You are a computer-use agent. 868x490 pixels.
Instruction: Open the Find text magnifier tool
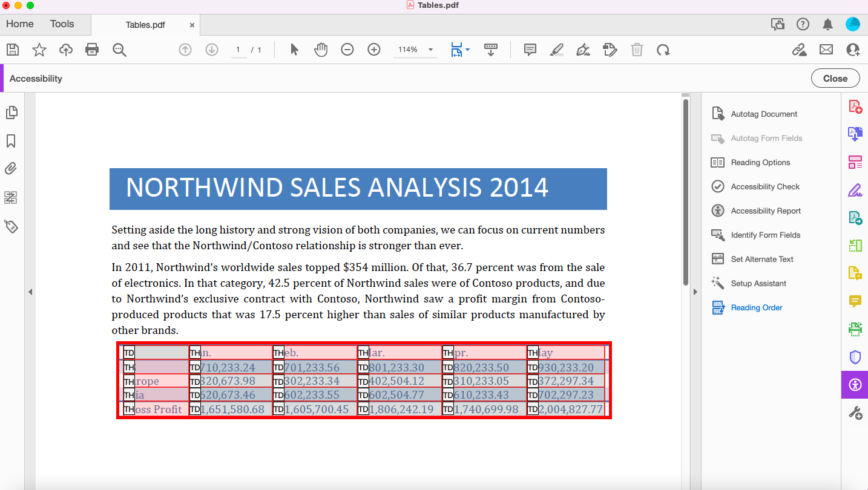pyautogui.click(x=119, y=50)
